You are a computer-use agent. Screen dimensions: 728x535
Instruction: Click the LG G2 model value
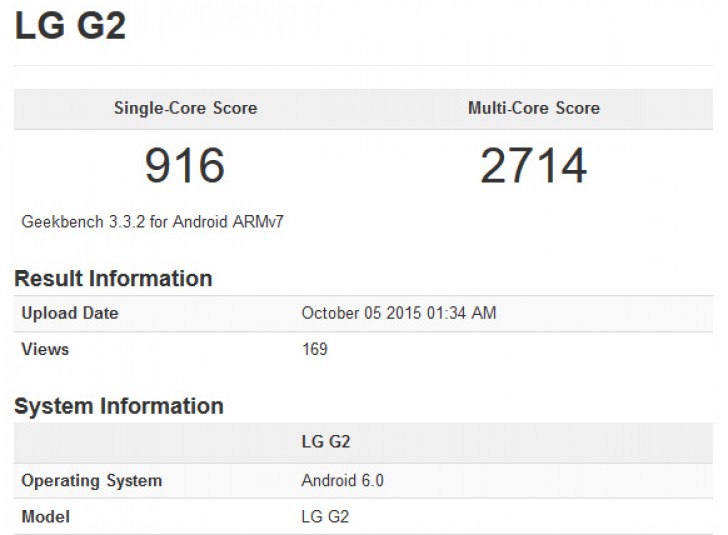(x=325, y=517)
